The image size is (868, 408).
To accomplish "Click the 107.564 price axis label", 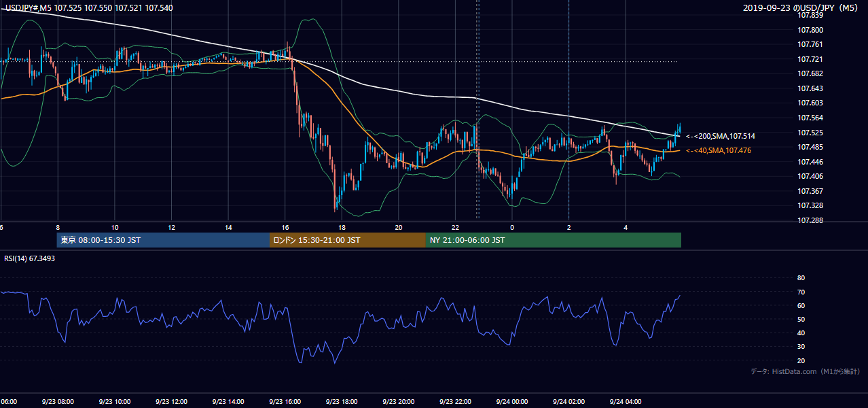I will coord(810,118).
